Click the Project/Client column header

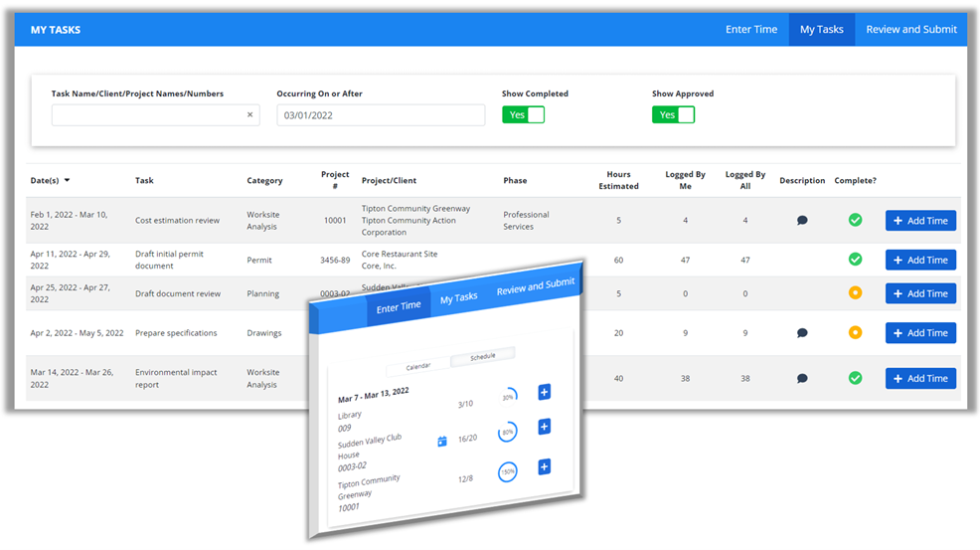click(389, 180)
